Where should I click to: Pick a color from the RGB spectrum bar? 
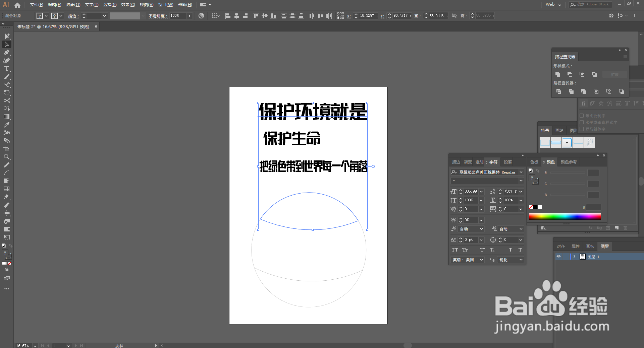tap(565, 217)
